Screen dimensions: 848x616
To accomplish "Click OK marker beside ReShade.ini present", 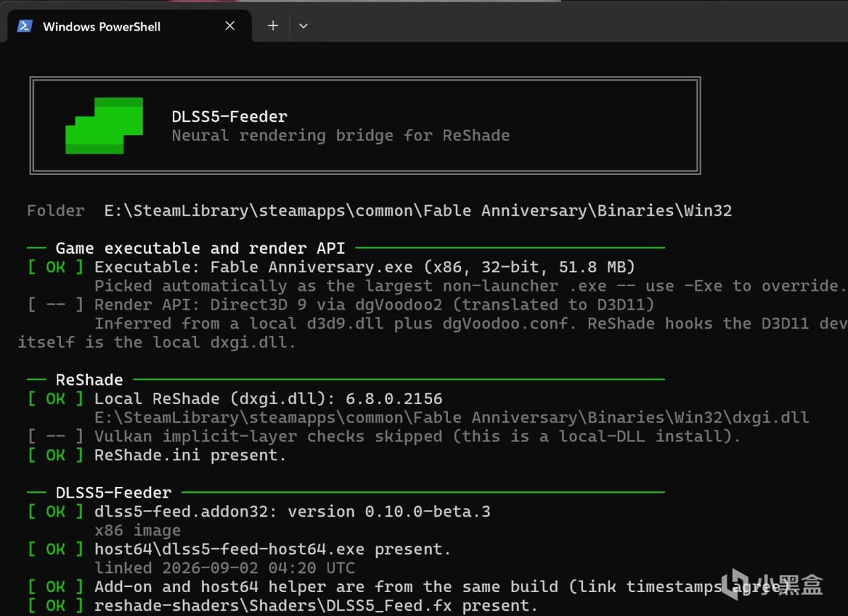I will click(x=56, y=456).
